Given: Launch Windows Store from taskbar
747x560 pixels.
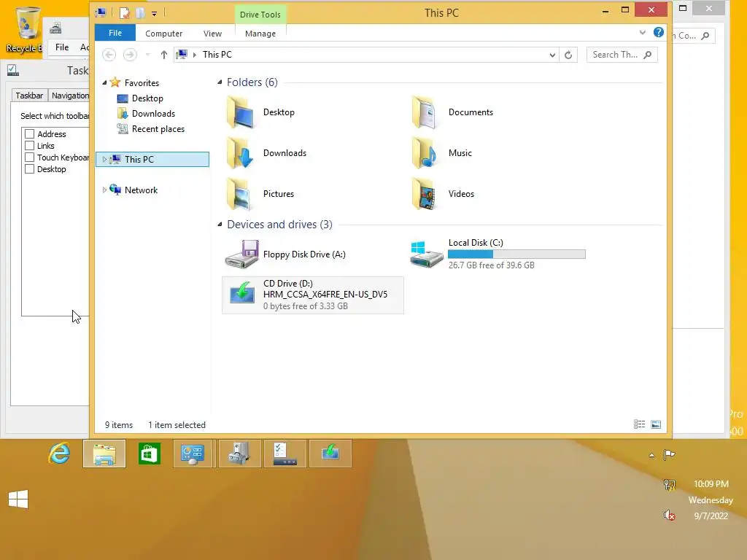Looking at the screenshot, I should [149, 454].
